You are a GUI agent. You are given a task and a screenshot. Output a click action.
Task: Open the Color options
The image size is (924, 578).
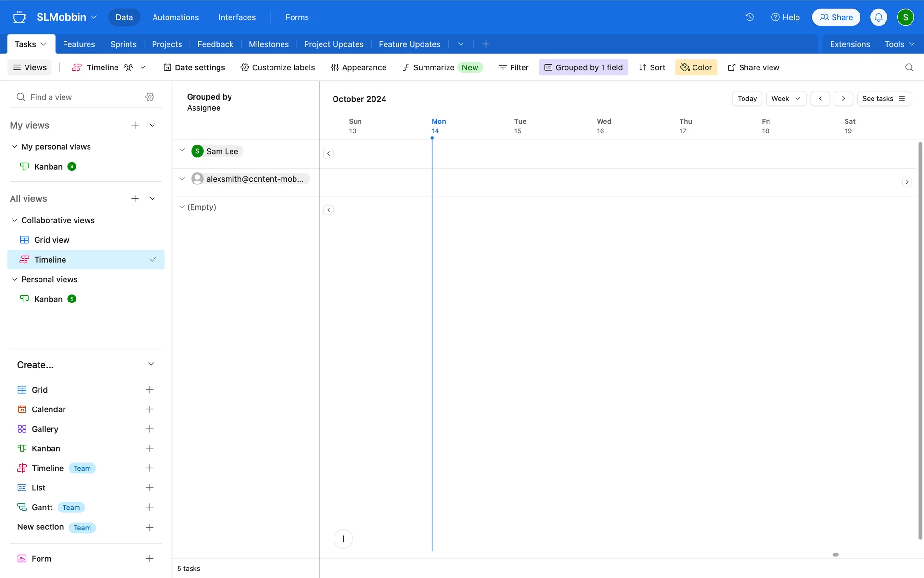[696, 67]
